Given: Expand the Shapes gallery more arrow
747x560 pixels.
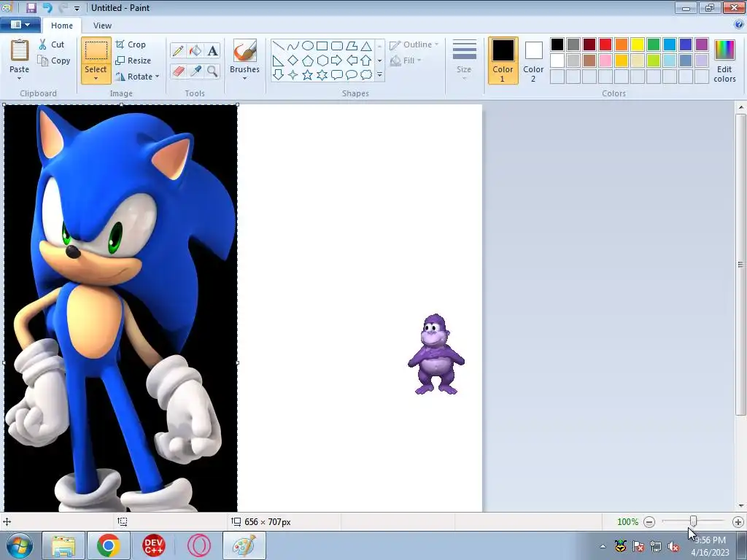Looking at the screenshot, I should tap(379, 75).
